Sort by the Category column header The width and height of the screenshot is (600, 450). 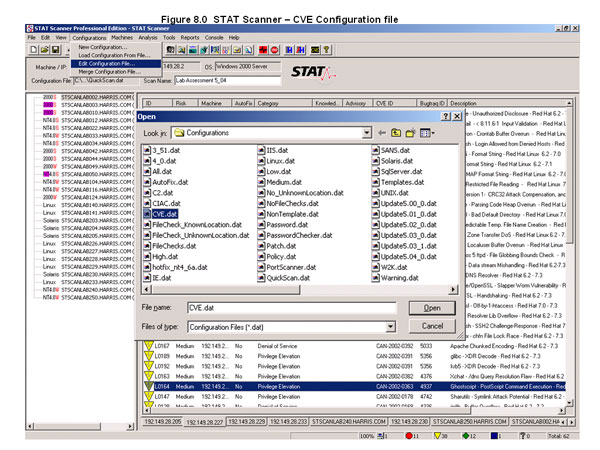pos(283,103)
